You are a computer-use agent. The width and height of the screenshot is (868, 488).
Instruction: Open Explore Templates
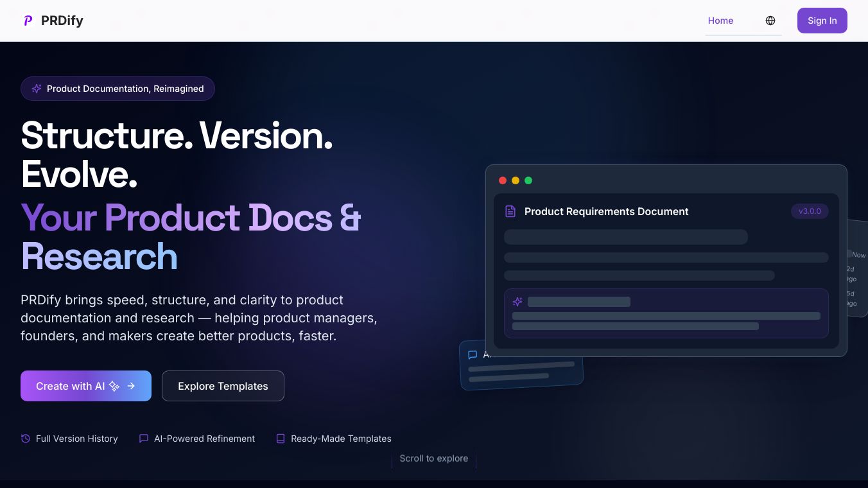click(x=223, y=386)
